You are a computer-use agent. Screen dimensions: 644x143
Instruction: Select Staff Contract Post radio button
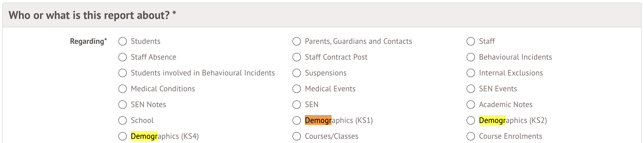(297, 57)
